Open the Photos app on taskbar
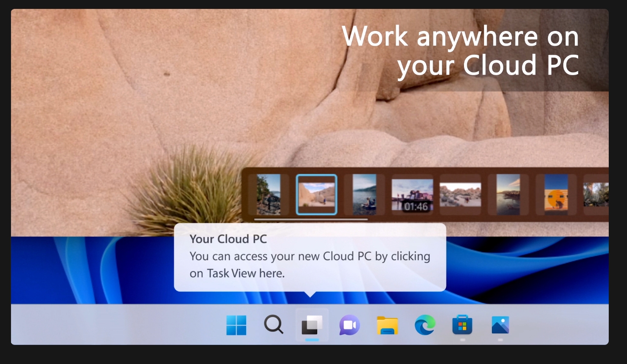Screen dimensions: 627x364 click(x=500, y=325)
